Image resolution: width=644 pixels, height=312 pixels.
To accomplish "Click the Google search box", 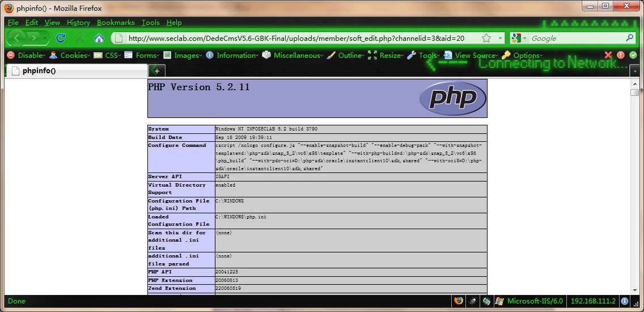I will tap(577, 38).
